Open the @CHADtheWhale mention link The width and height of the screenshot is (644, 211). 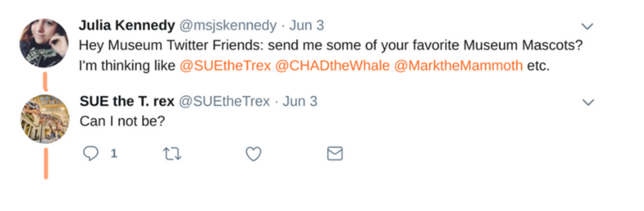point(332,66)
